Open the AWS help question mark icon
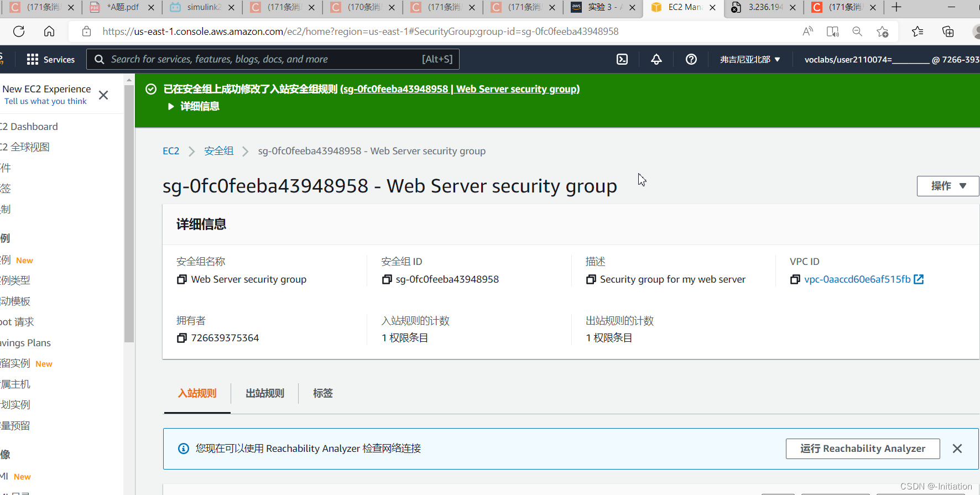The image size is (980, 495). click(x=691, y=59)
